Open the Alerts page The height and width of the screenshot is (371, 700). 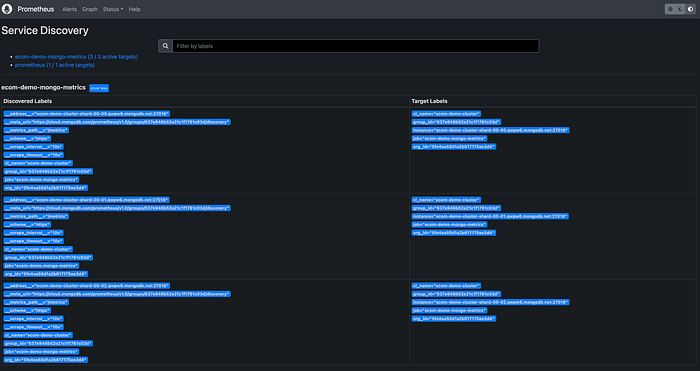[x=69, y=9]
